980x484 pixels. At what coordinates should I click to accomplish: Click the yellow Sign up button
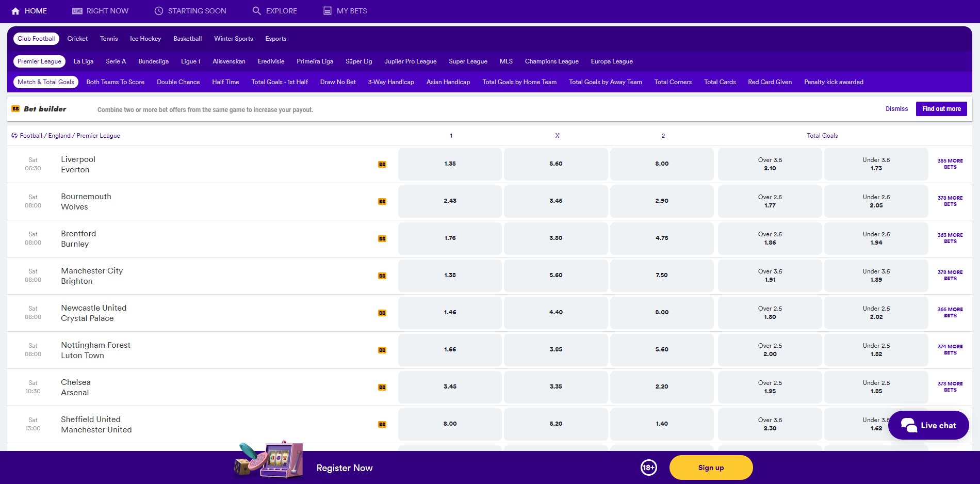click(x=711, y=467)
